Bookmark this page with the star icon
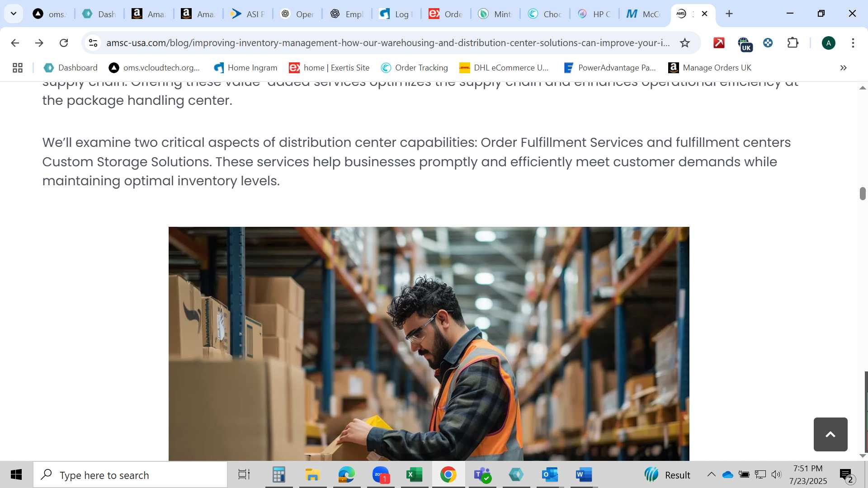 pyautogui.click(x=685, y=43)
